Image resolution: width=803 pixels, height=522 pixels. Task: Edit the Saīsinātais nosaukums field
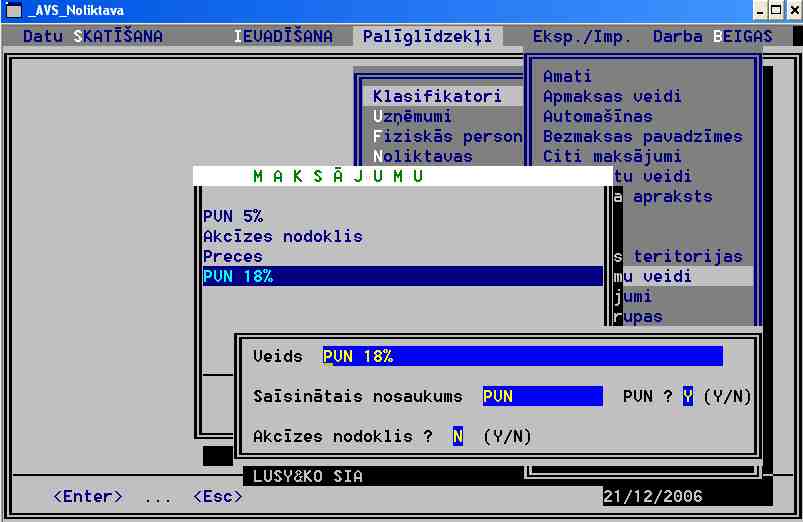point(543,396)
